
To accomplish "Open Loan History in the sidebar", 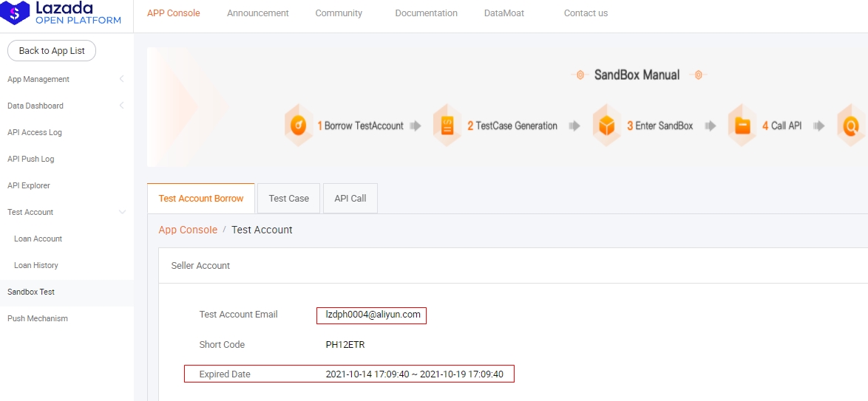I will [x=36, y=265].
